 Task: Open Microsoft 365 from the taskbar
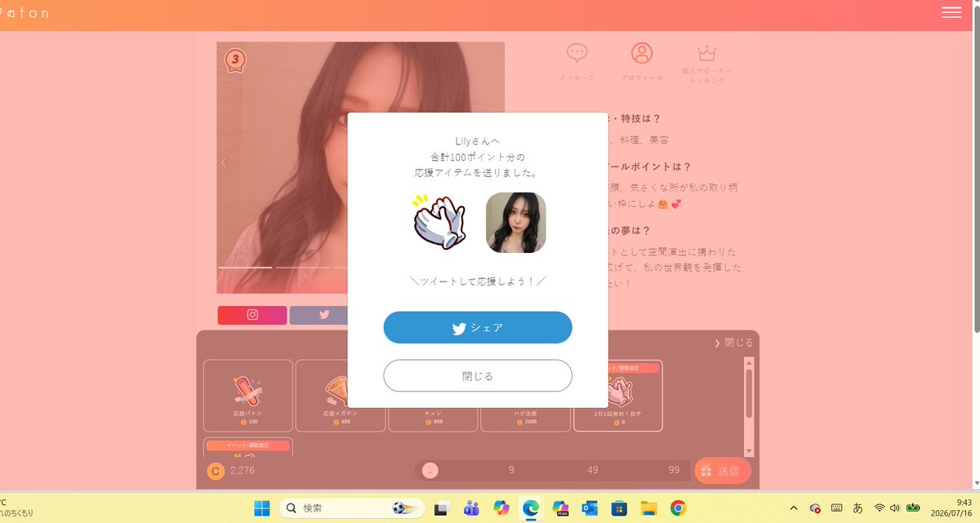click(x=560, y=508)
